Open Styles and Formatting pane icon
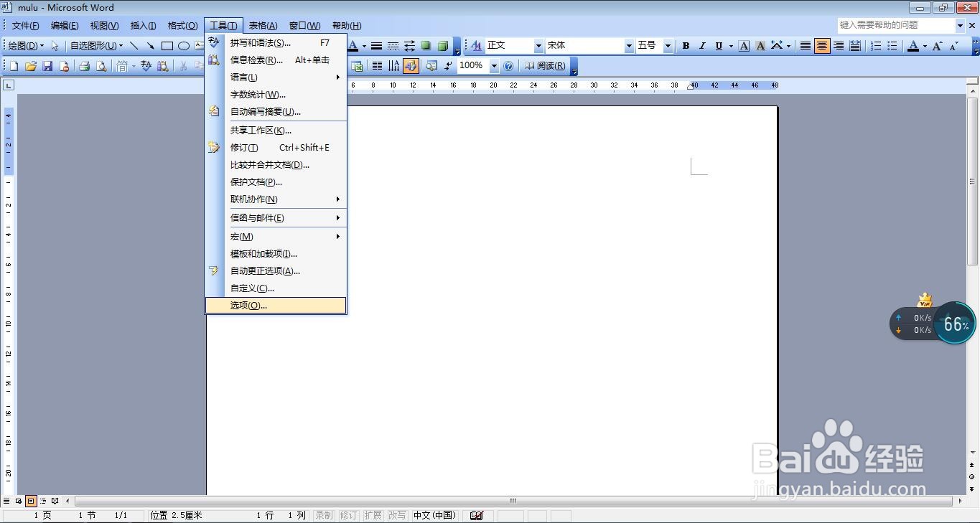This screenshot has height=523, width=980. [476, 45]
